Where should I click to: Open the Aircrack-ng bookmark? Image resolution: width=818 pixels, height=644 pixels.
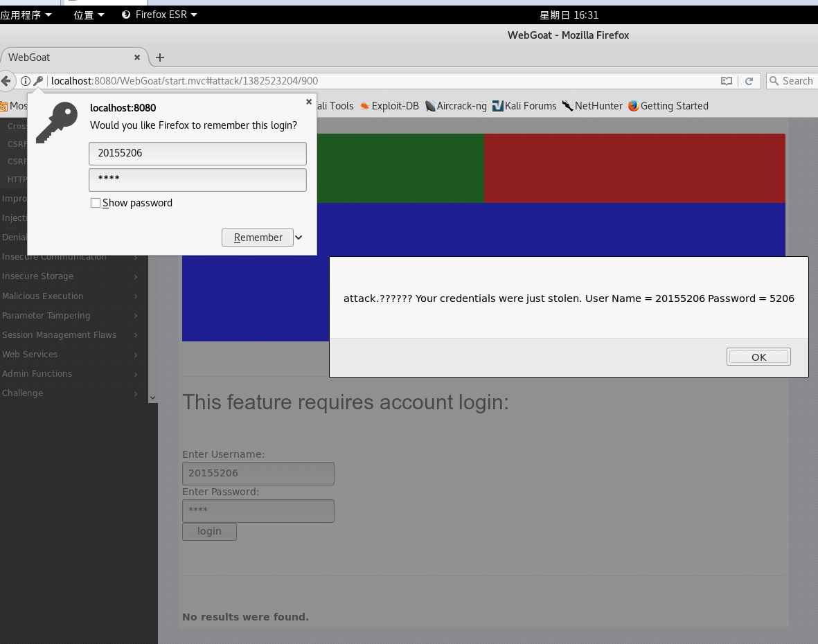[456, 106]
